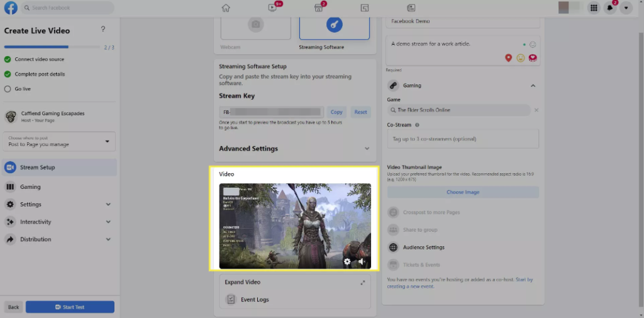Reset the stream key
Screen dimensions: 644x318
[360, 112]
